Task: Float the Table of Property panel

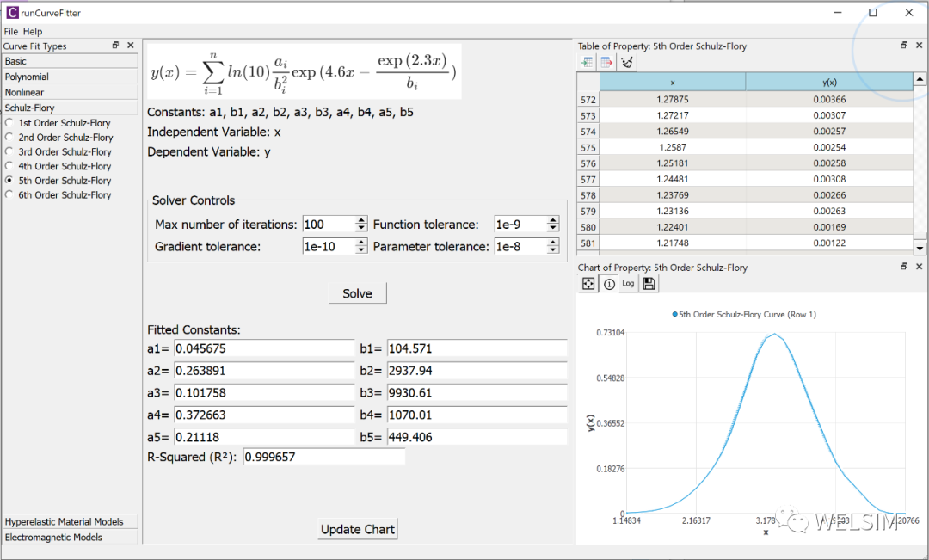Action: pos(904,45)
